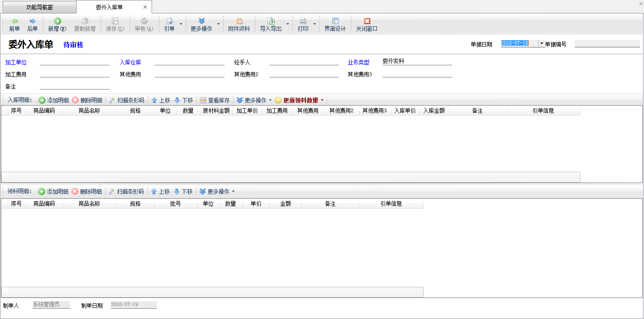Open 附件资料 attachments icon
This screenshot has width=644, height=319.
239,21
